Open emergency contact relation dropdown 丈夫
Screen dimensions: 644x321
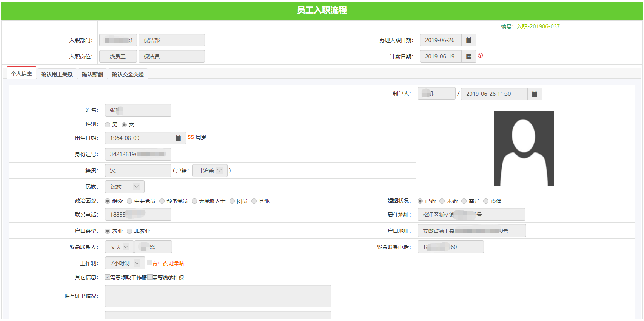[119, 247]
